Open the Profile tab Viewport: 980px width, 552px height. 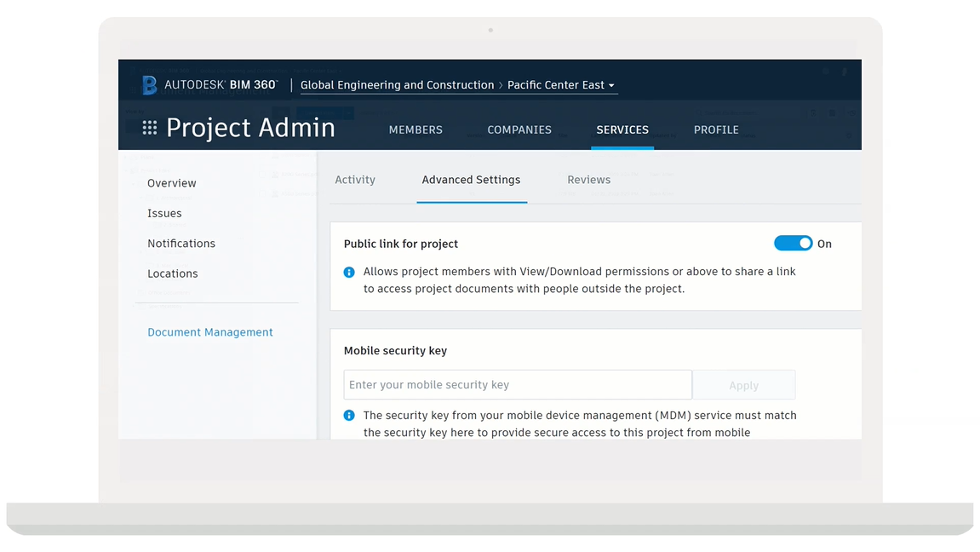[x=716, y=129]
